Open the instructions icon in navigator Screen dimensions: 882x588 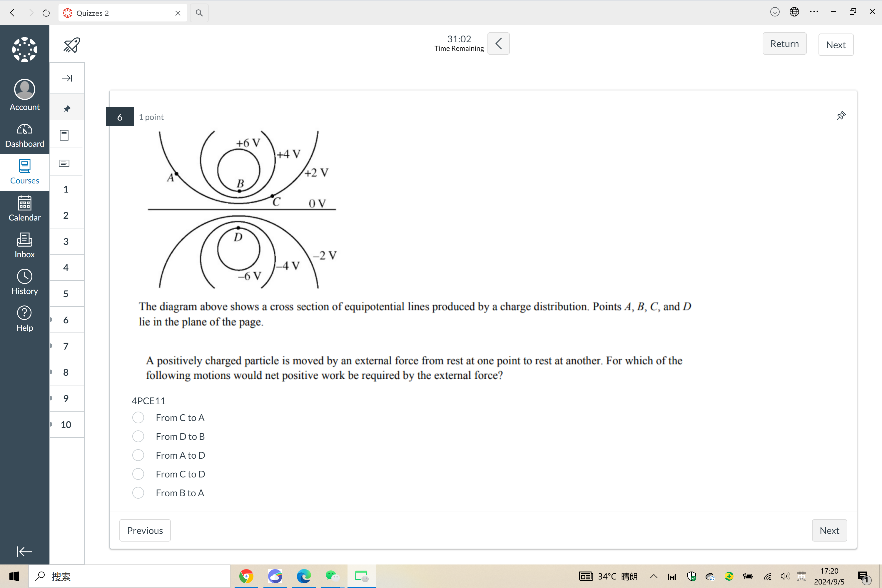tap(64, 163)
